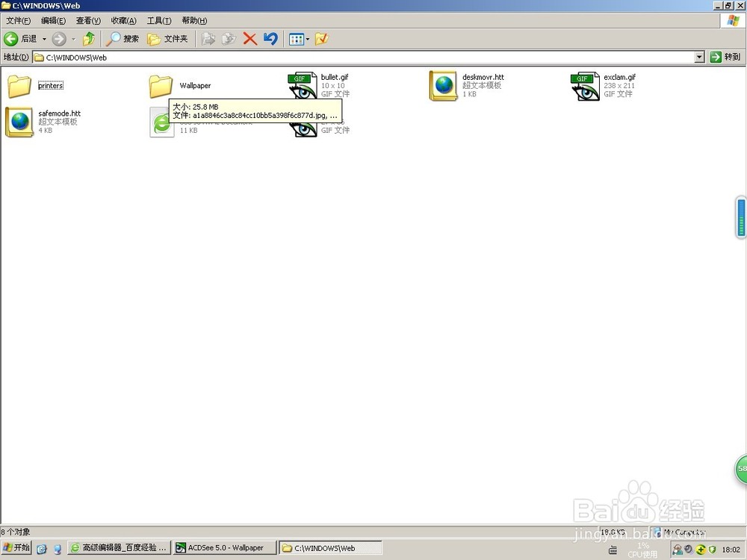Click the C:\WINDOWS\Web taskbar button
The width and height of the screenshot is (747, 560).
pyautogui.click(x=330, y=548)
